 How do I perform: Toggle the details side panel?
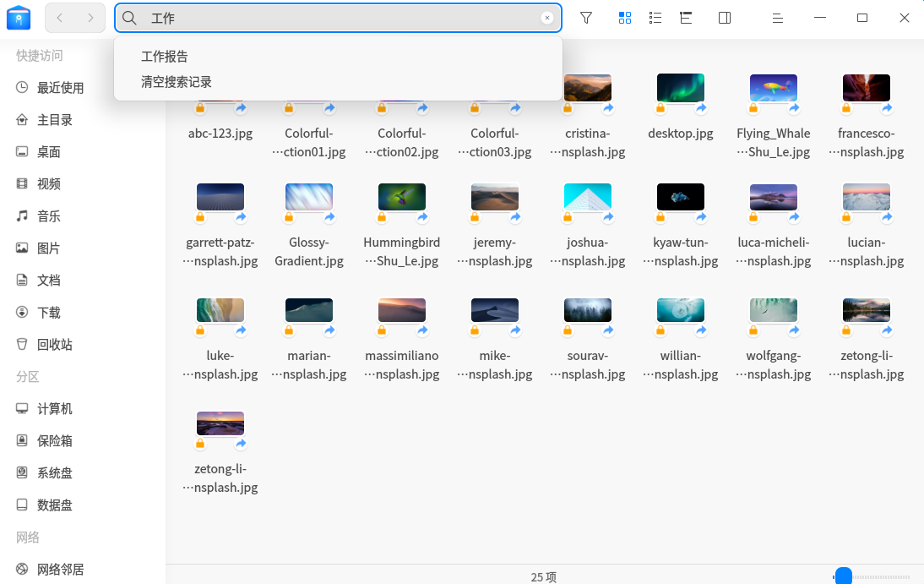[725, 18]
